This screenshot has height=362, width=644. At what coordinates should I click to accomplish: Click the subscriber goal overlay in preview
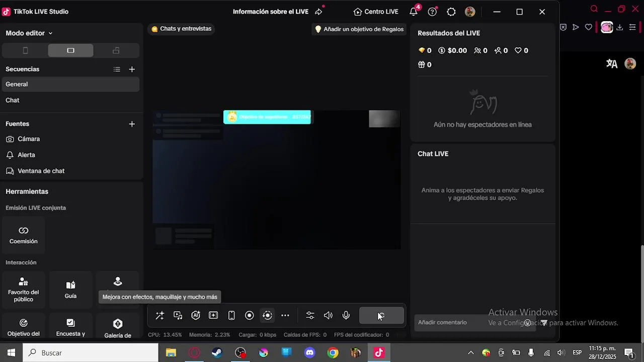click(267, 117)
